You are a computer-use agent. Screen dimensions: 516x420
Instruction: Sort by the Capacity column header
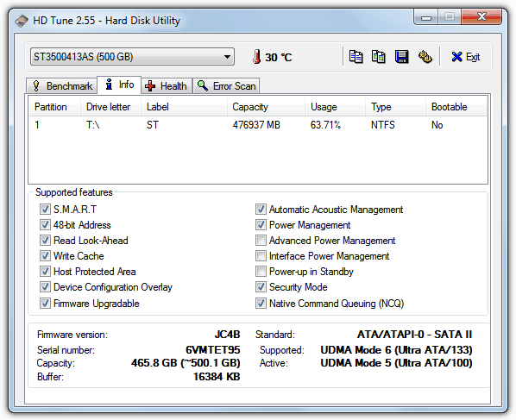click(266, 107)
